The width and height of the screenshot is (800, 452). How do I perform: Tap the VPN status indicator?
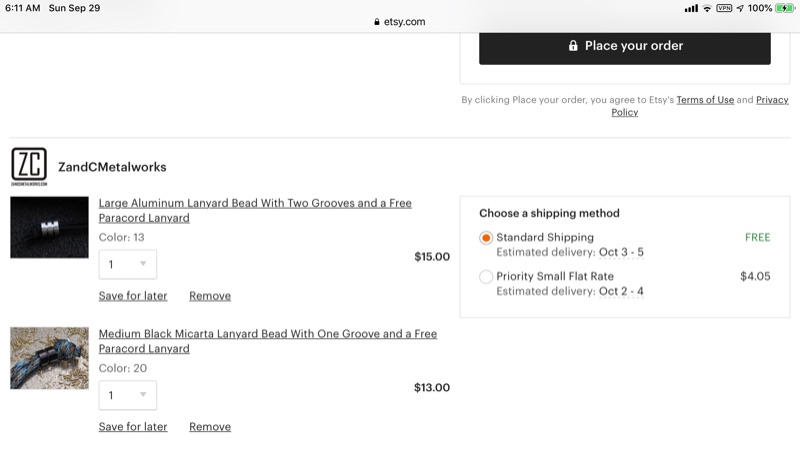[x=724, y=8]
